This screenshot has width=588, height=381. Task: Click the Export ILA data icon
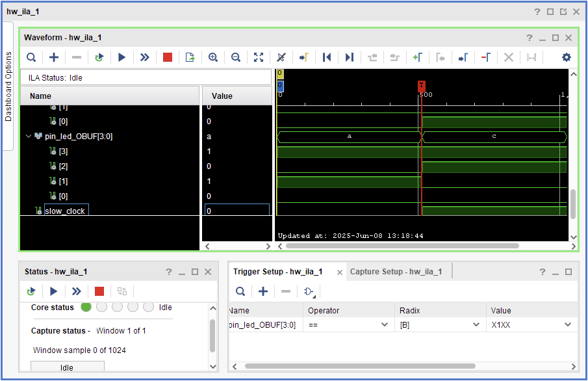click(190, 57)
